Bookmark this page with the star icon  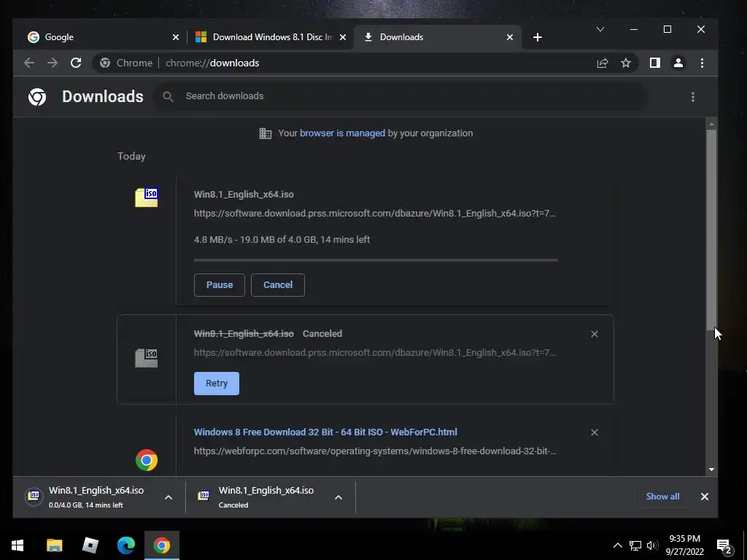(626, 63)
